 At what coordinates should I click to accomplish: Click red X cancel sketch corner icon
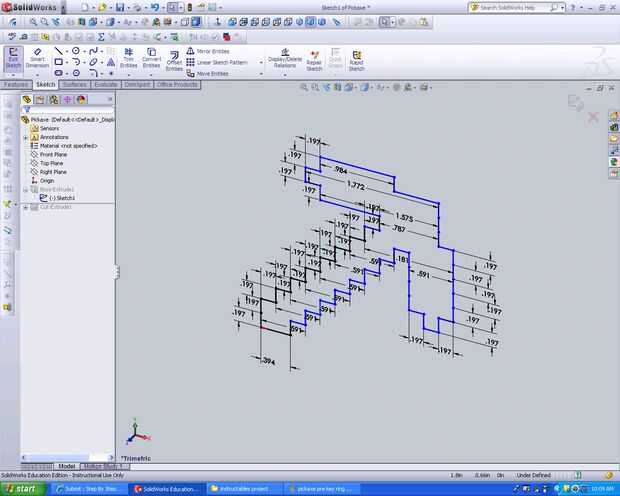(x=593, y=117)
